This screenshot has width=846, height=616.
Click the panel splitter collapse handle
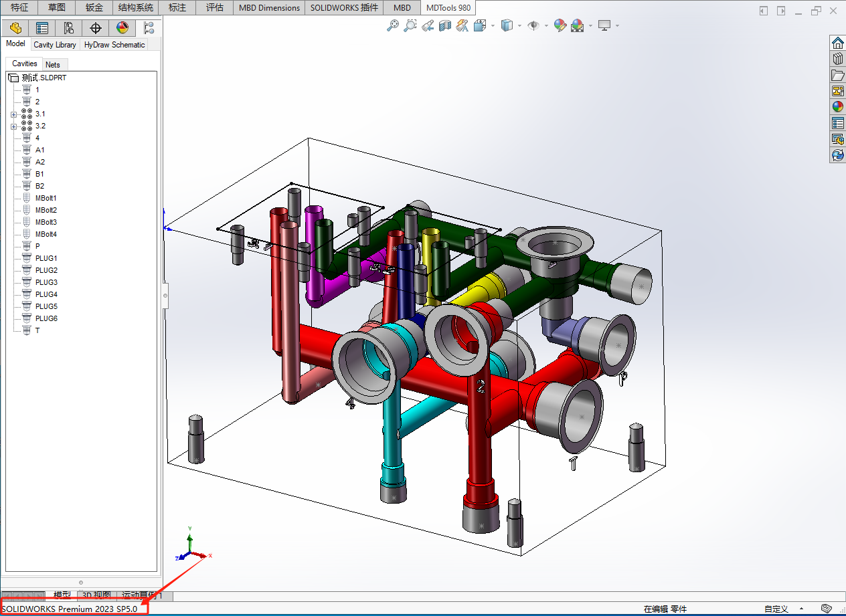tap(165, 295)
